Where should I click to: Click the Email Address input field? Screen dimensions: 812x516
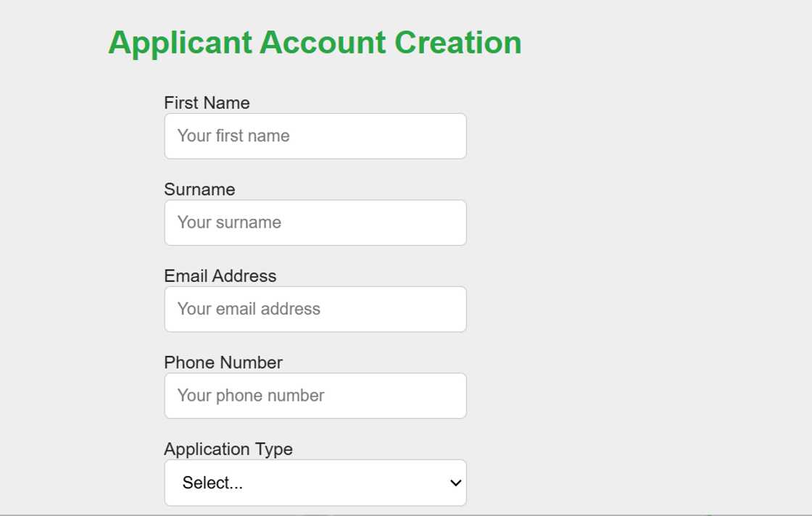tap(315, 309)
